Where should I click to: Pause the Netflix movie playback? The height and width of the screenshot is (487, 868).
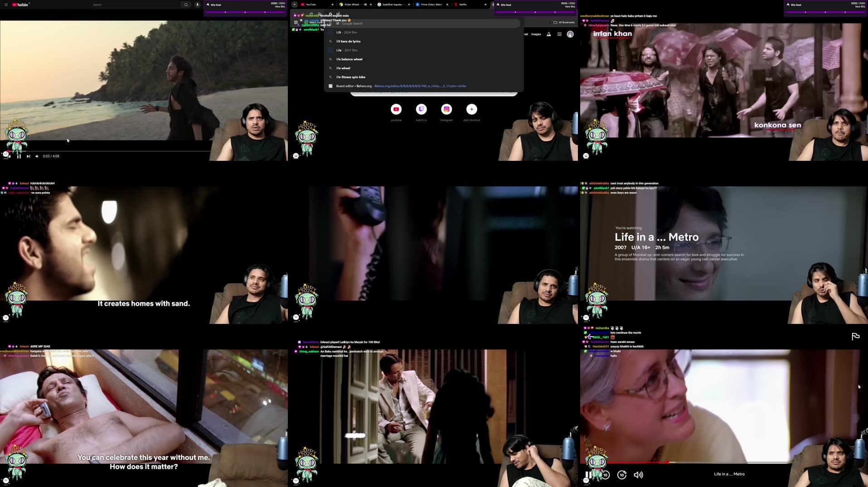[588, 475]
